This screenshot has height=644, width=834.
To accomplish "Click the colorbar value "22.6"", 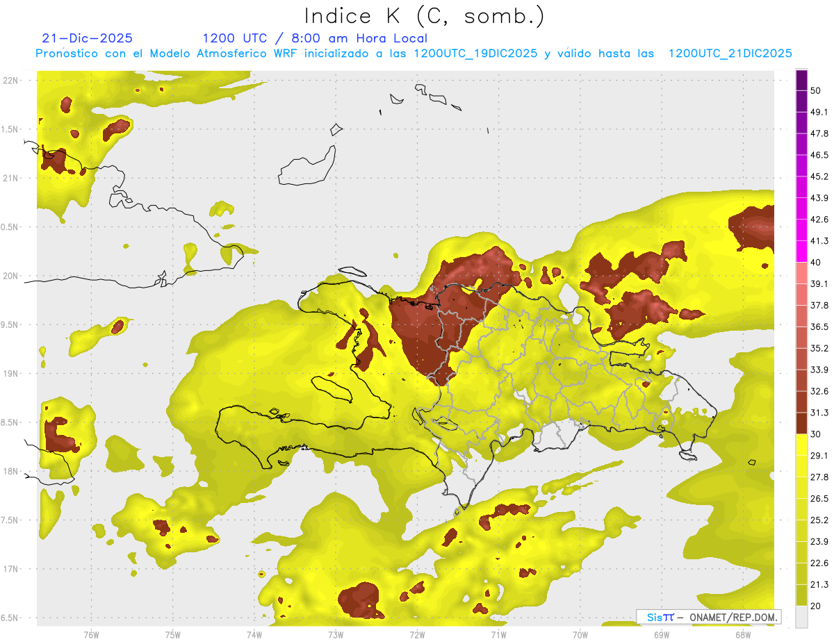I will pos(819,563).
